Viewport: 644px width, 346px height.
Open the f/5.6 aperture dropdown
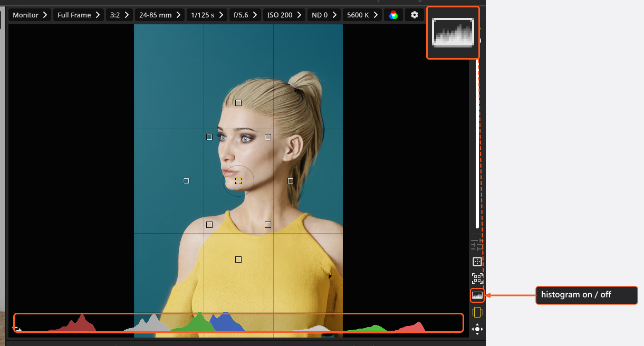(245, 15)
